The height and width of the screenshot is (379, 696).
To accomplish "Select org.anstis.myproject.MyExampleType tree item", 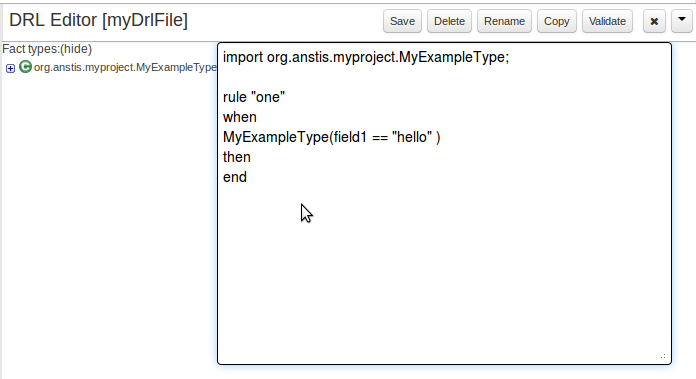I will [125, 67].
